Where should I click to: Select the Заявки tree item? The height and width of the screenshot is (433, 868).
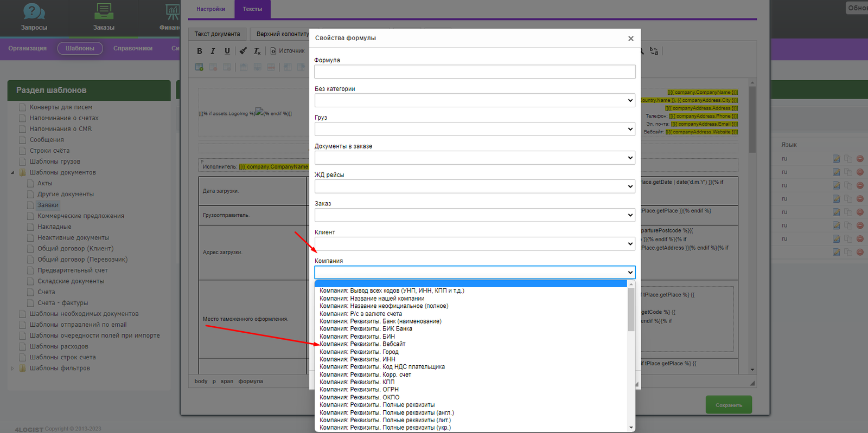[48, 205]
